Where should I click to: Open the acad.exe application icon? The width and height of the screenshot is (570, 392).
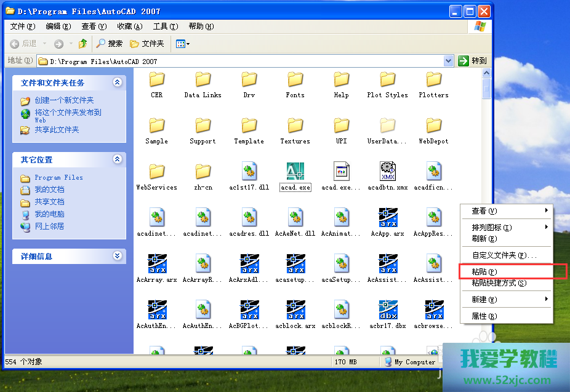[295, 172]
